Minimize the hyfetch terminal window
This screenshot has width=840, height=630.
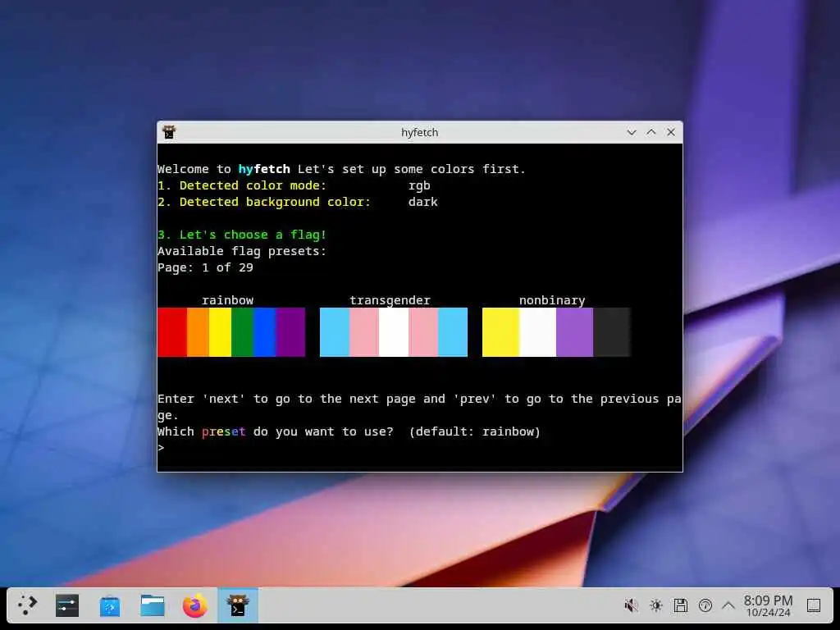(632, 132)
